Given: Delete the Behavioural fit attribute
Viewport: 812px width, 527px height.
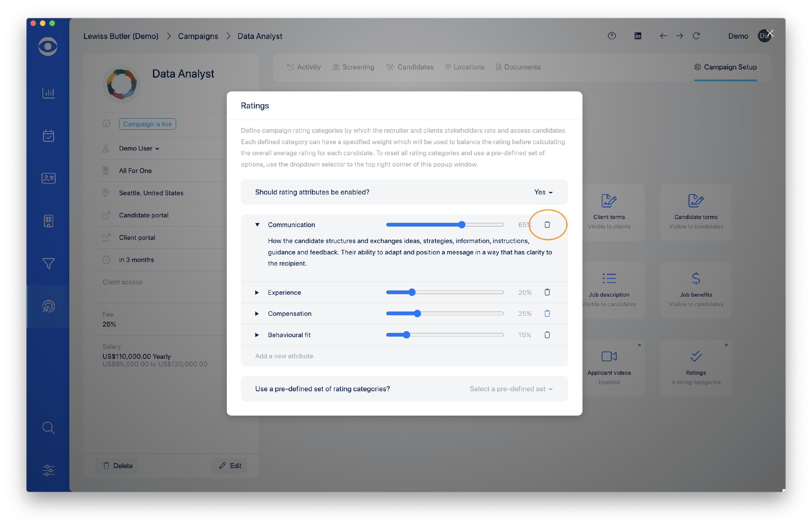Looking at the screenshot, I should pyautogui.click(x=547, y=335).
